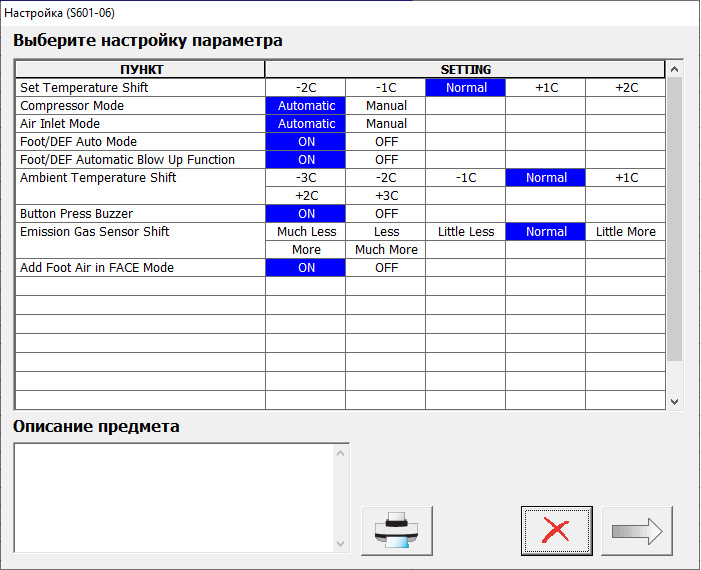Set Emission Gas Sensor Shift to Little Less
The width and height of the screenshot is (701, 570).
(x=466, y=232)
